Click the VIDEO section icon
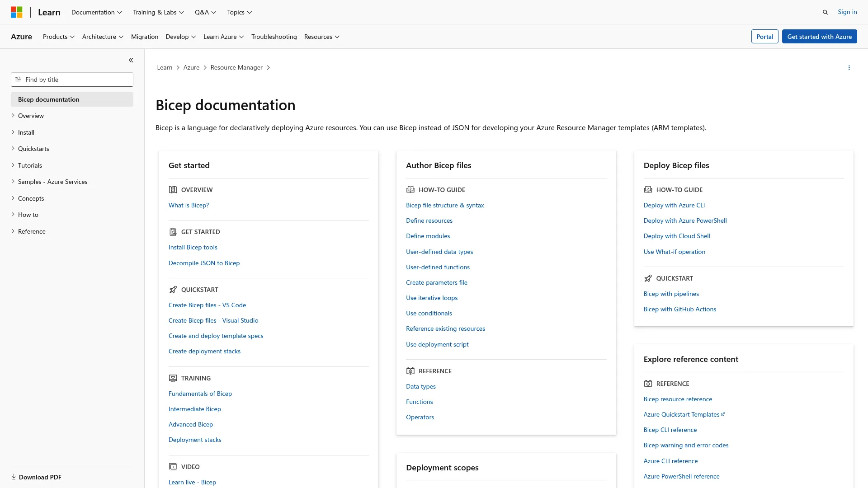Image resolution: width=868 pixels, height=488 pixels. click(173, 467)
